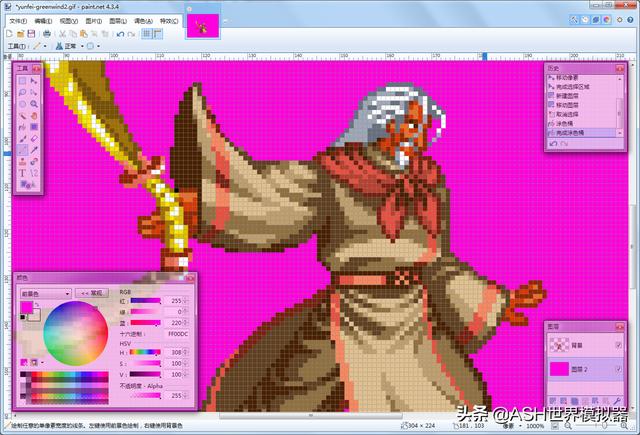Toggle the pixel grid button
This screenshot has height=435, width=640.
146,33
